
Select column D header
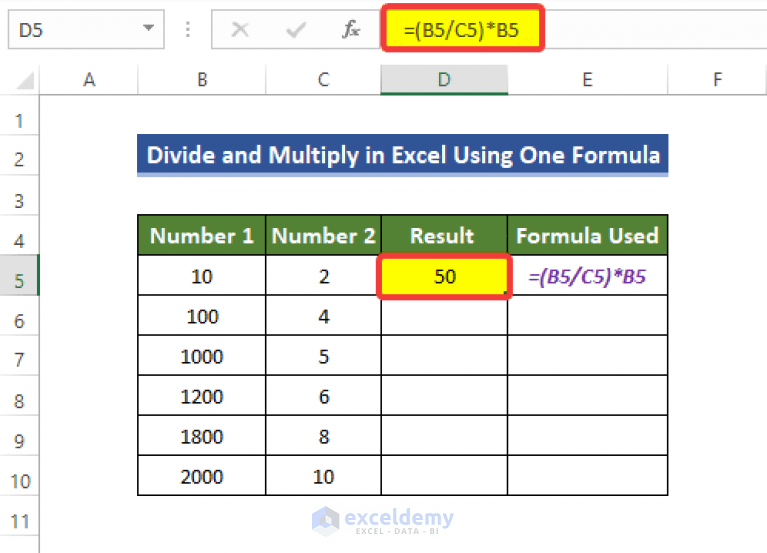tap(444, 79)
